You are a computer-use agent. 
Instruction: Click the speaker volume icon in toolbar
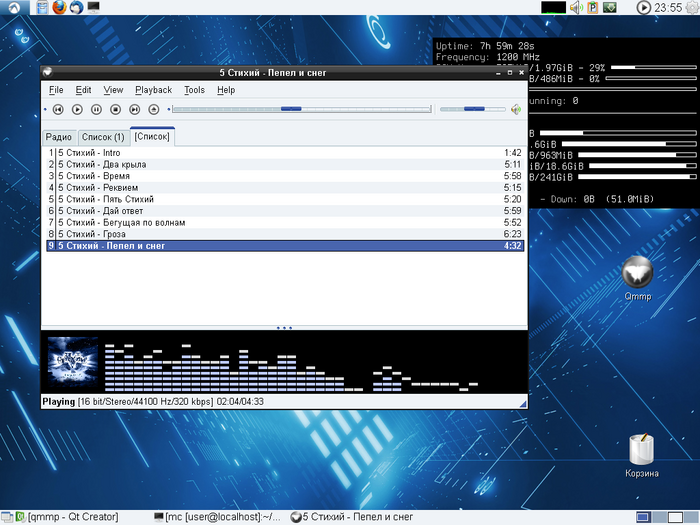click(516, 109)
